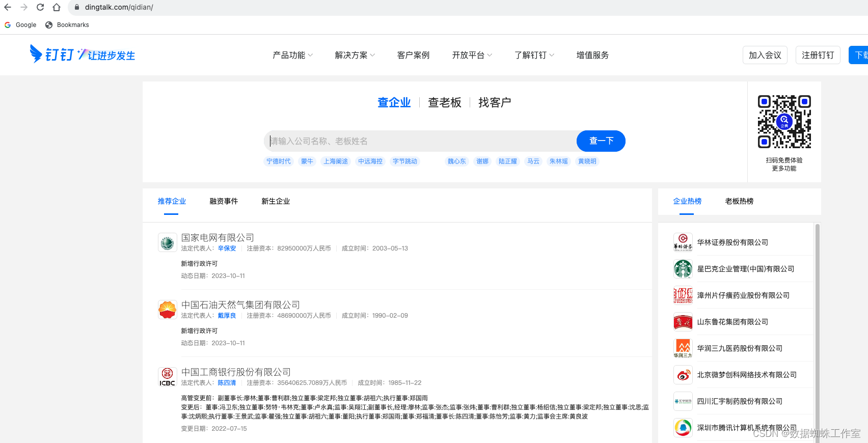Go to browser home icon
The width and height of the screenshot is (868, 443).
57,7
